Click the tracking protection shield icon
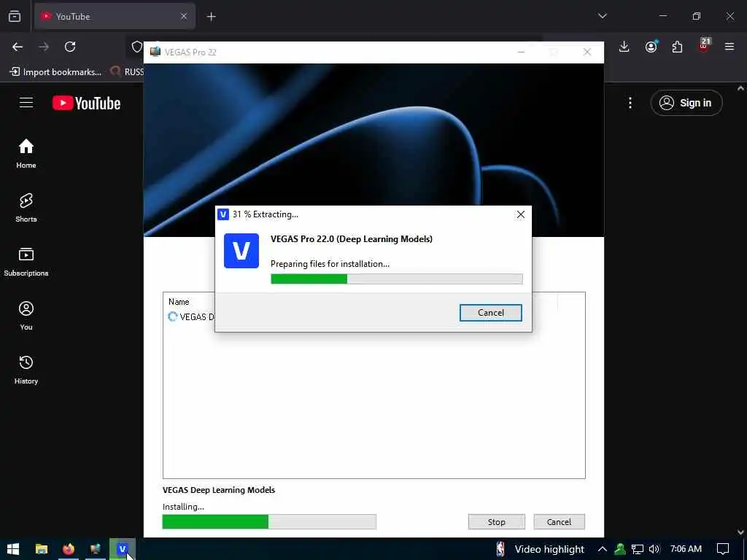 click(136, 47)
